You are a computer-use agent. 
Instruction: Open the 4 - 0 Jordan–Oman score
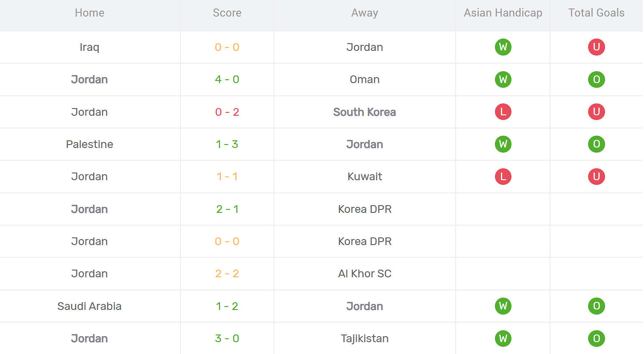(x=227, y=79)
